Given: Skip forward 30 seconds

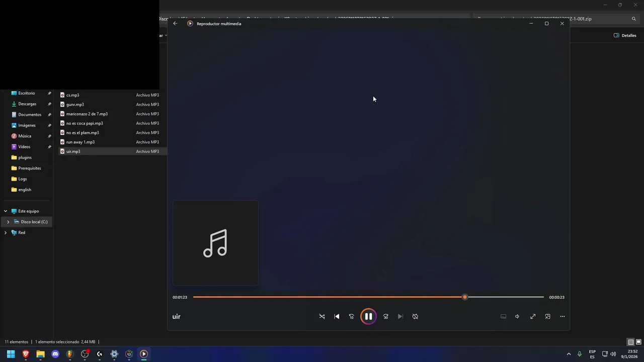Looking at the screenshot, I should (x=386, y=316).
